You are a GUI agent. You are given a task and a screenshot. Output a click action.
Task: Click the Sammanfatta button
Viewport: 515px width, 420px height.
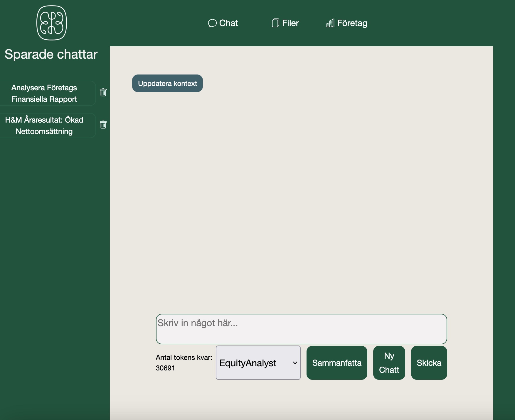[x=337, y=363]
